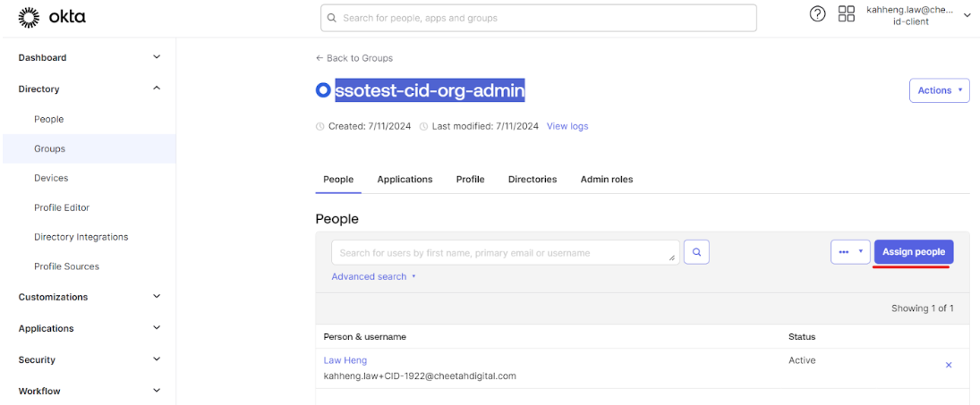Switch to the Admin roles tab

(x=606, y=180)
